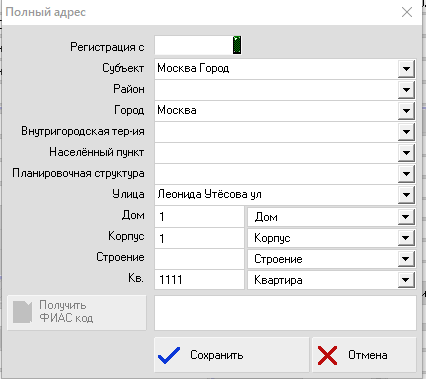426x379 pixels.
Task: Click the document icon on Получить ФИАС код
Action: 22,312
